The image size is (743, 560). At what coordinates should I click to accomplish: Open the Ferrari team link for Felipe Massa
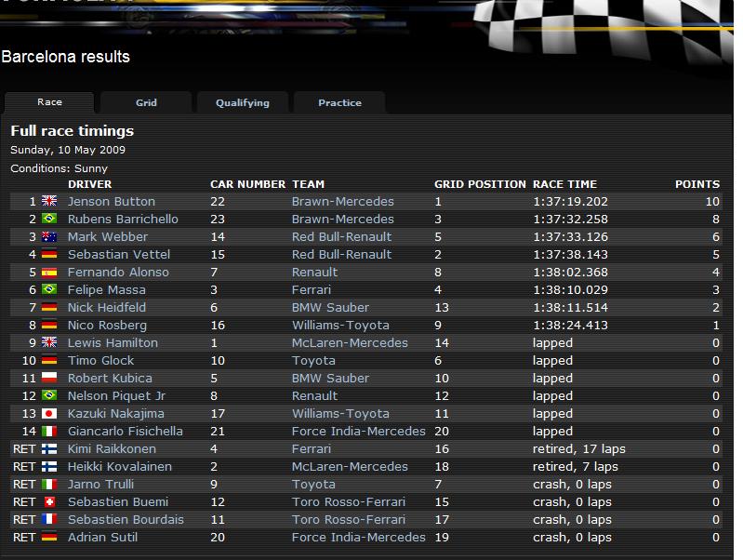pyautogui.click(x=313, y=289)
